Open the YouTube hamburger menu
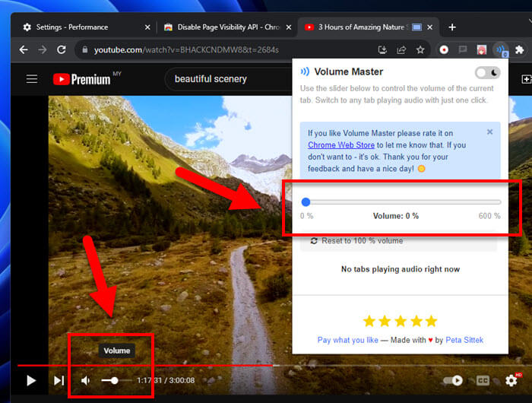Viewport: 532px width, 403px height. click(x=32, y=79)
